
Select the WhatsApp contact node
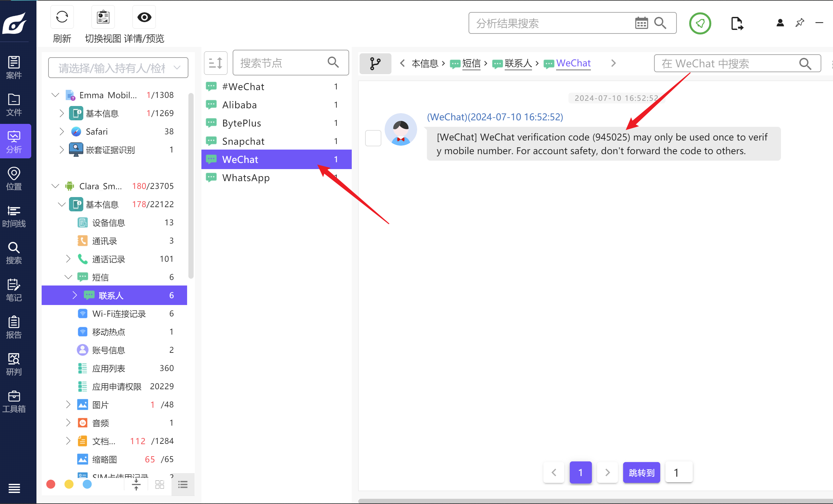(x=246, y=178)
